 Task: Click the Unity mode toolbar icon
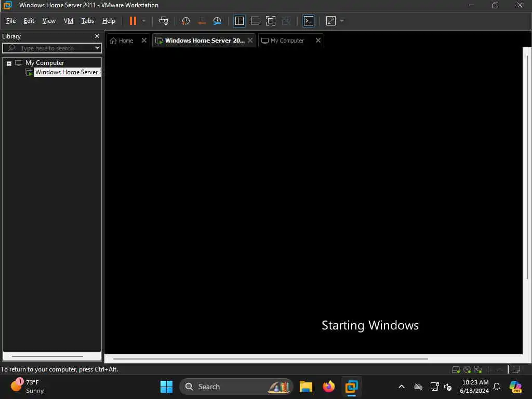pyautogui.click(x=286, y=21)
